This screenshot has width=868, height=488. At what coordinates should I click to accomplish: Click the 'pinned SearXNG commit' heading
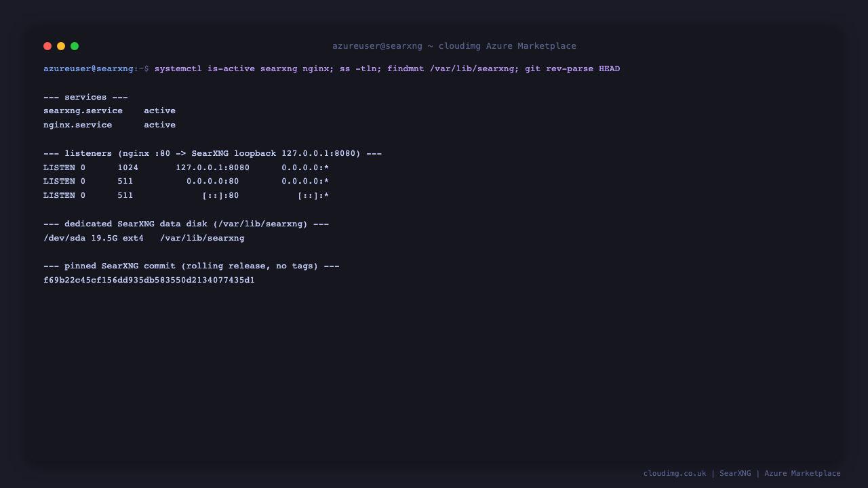[191, 266]
